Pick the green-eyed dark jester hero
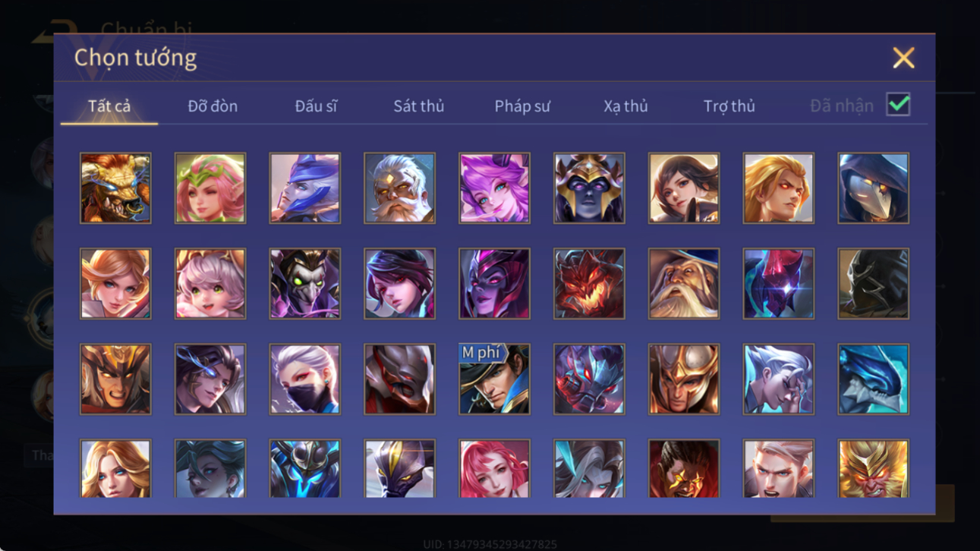980x551 pixels. (304, 284)
